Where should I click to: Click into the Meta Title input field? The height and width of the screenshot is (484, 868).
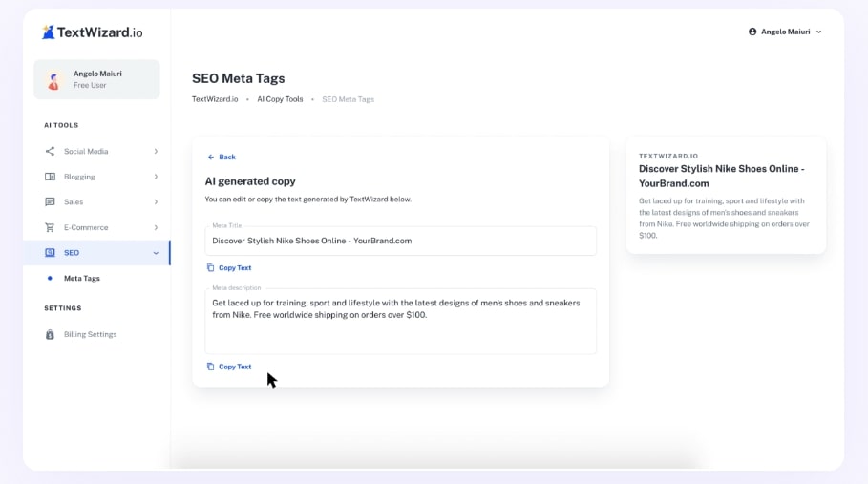(x=400, y=241)
